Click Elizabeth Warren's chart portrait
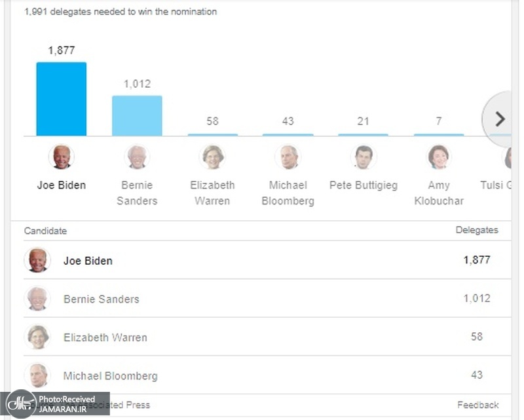The width and height of the screenshot is (524, 420). tap(213, 157)
